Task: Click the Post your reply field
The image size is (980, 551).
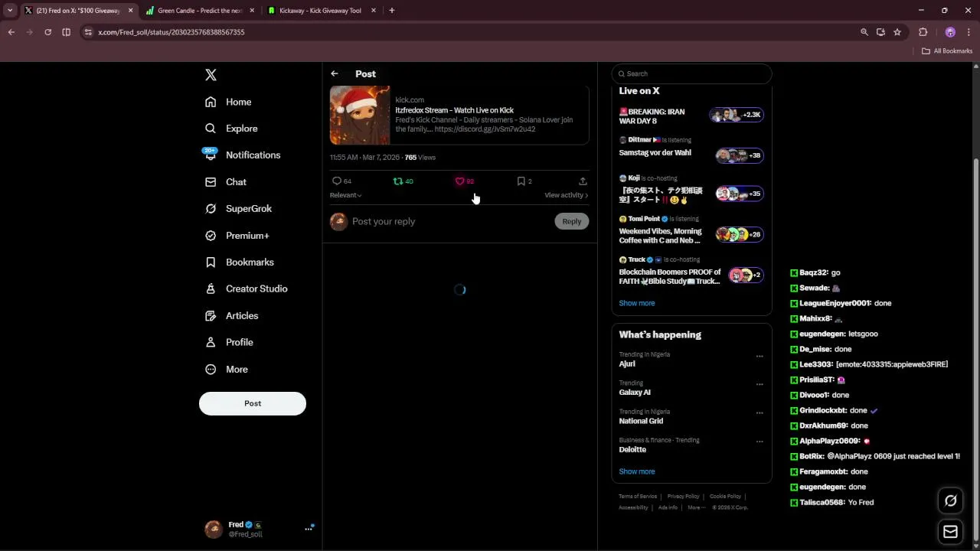Action: 450,221
